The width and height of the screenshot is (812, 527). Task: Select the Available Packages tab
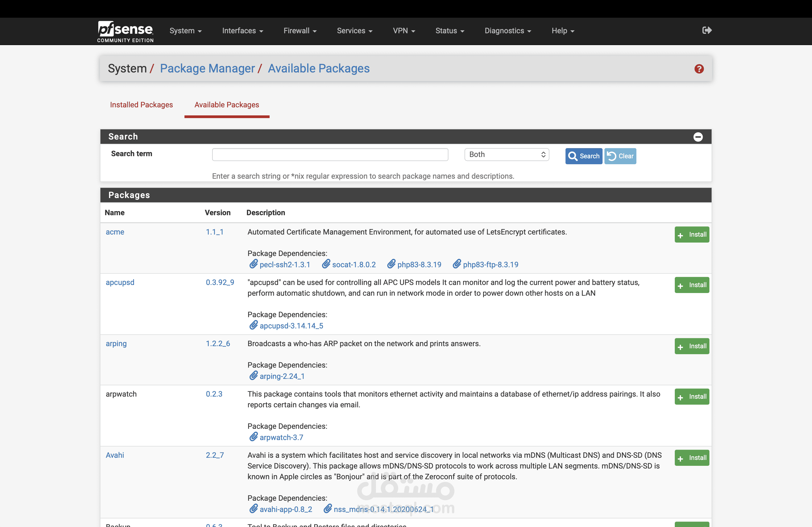[227, 105]
